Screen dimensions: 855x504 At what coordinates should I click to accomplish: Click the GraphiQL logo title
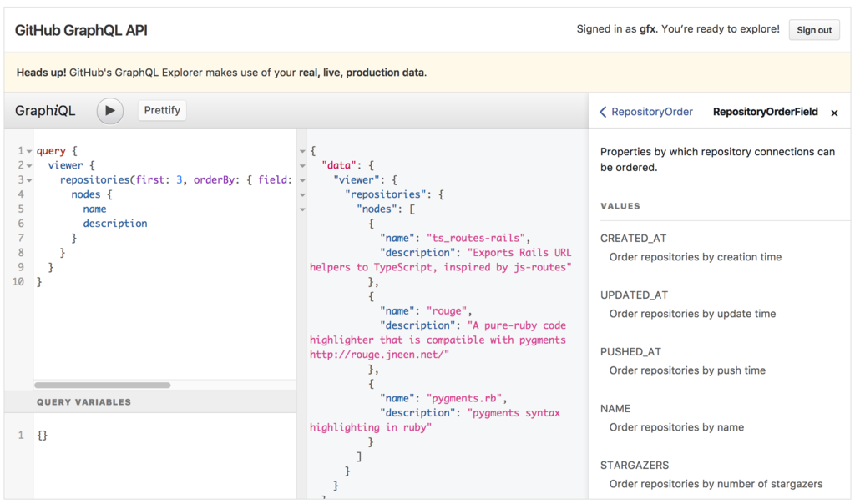pos(45,111)
